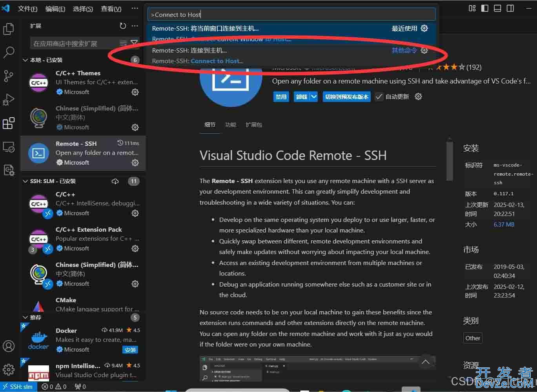Select the C/C++ Extension Pack row
Screen dimensions: 537x392
click(x=83, y=239)
